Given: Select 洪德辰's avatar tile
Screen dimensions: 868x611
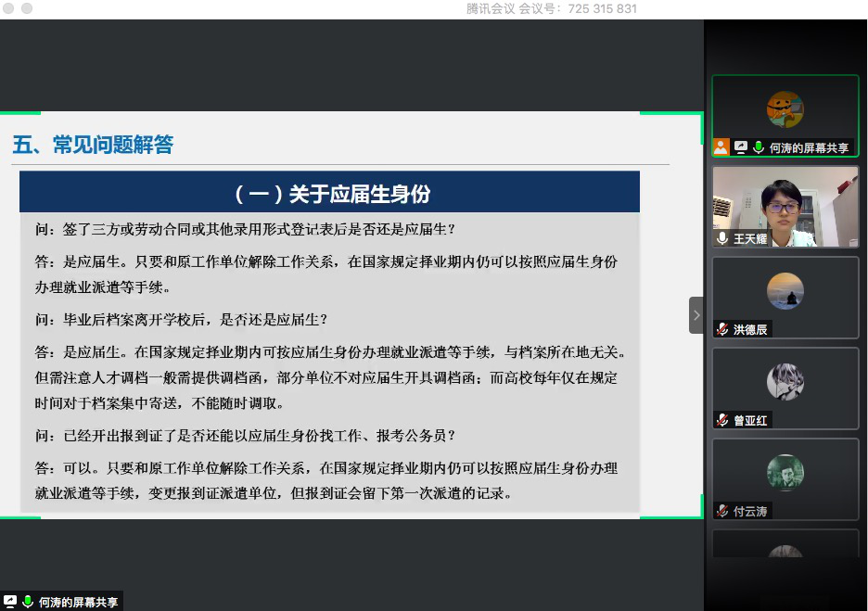Looking at the screenshot, I should tap(785, 292).
